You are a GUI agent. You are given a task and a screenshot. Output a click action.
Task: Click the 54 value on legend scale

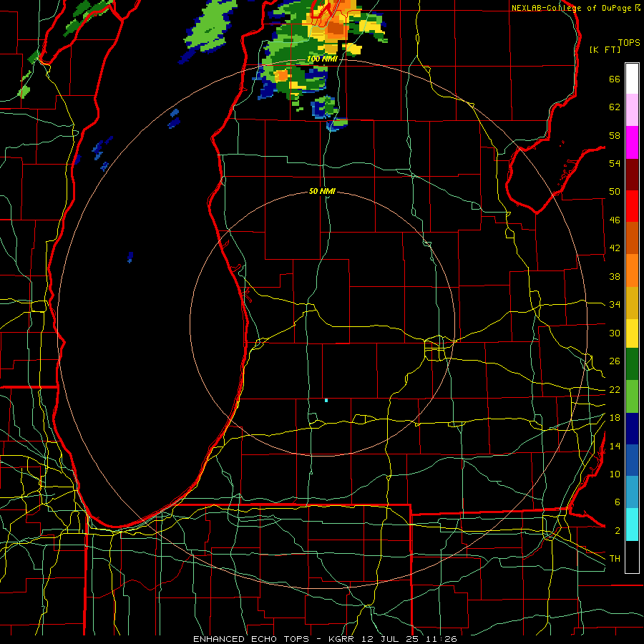(x=615, y=163)
